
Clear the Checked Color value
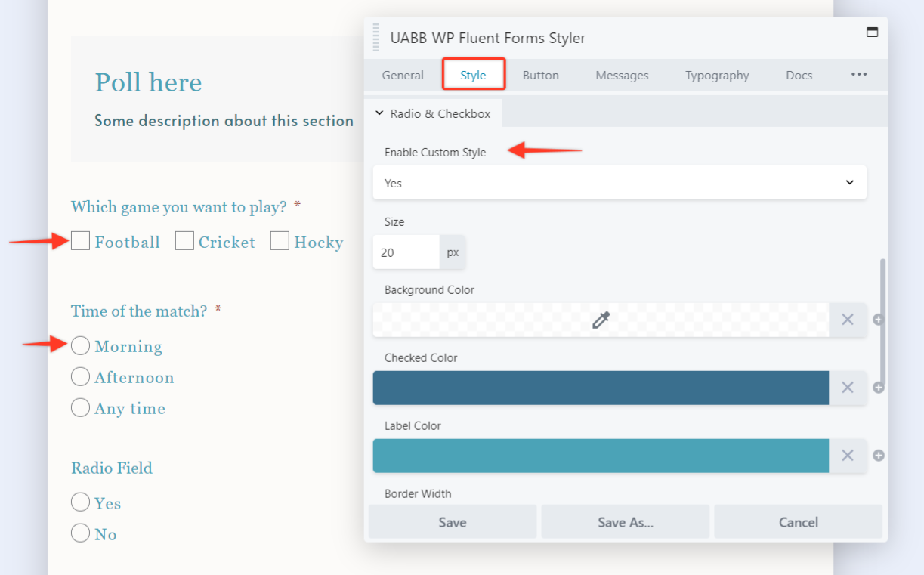(848, 388)
